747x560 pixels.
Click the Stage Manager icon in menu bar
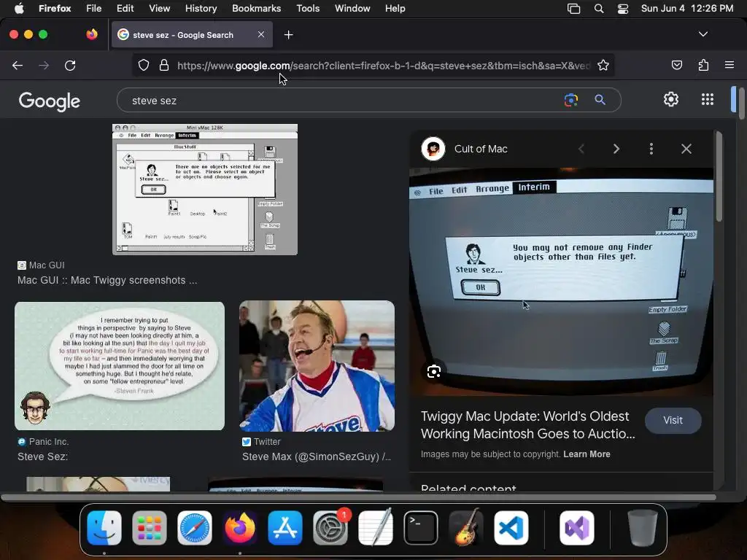[x=573, y=8]
